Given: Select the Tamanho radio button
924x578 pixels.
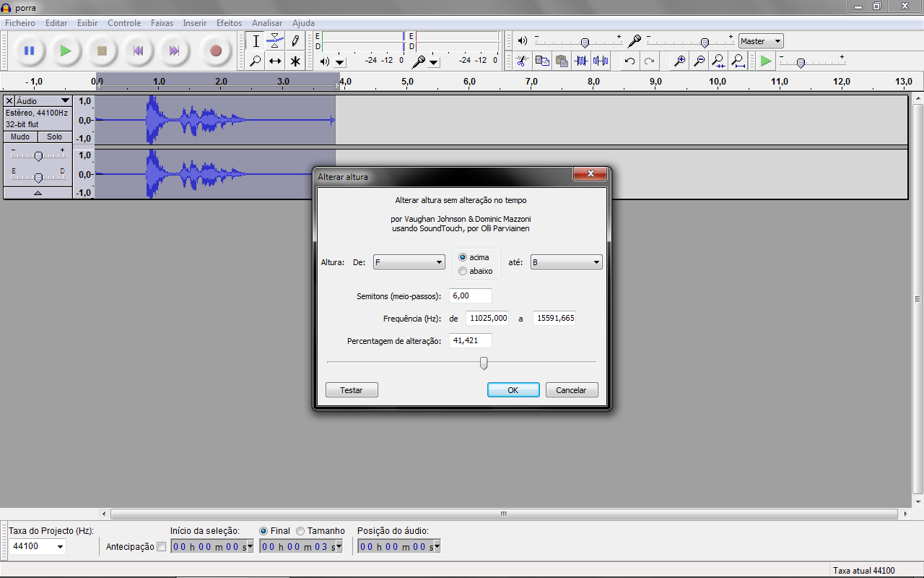Looking at the screenshot, I should pos(300,531).
